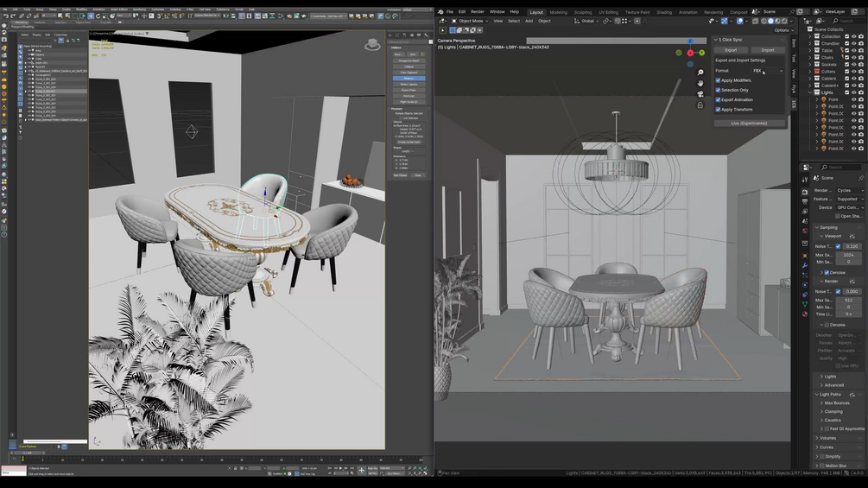Open the Render Engine Cycles dropdown
Screen dimensions: 868x488
pos(849,190)
